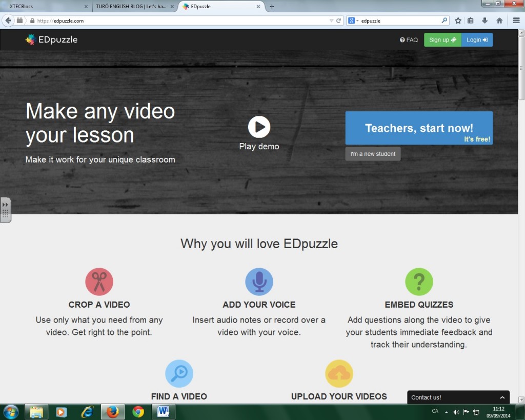The height and width of the screenshot is (420, 525).
Task: Select the Crop a Video scissors icon
Action: tap(99, 281)
